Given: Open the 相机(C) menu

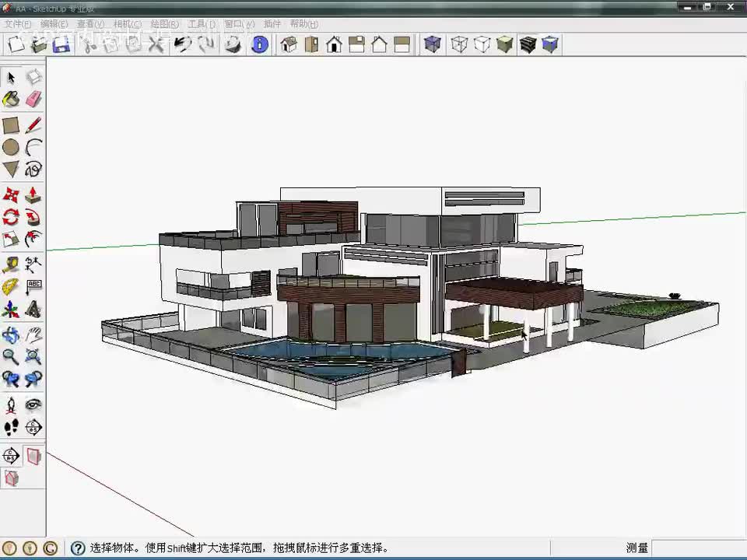Looking at the screenshot, I should point(127,24).
